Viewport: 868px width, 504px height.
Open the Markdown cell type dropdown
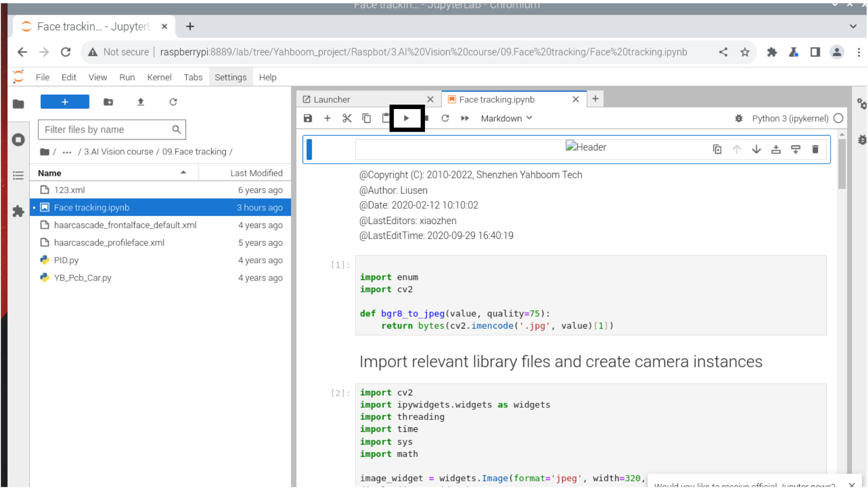pos(506,118)
